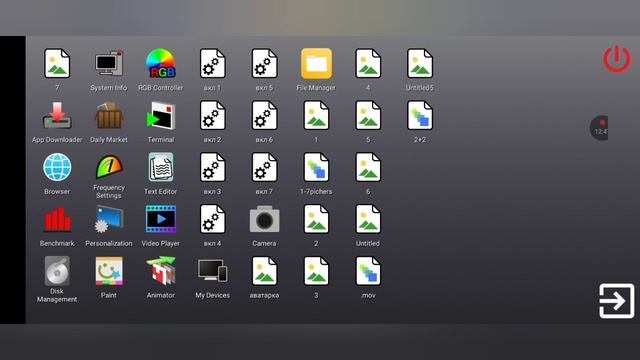Open the image file named 7

pyautogui.click(x=57, y=64)
